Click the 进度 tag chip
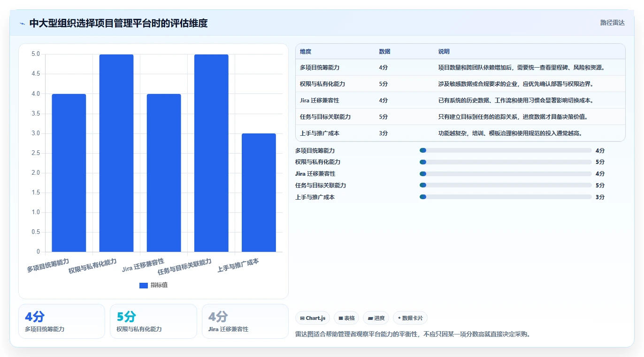The height and width of the screenshot is (357, 644). 376,318
